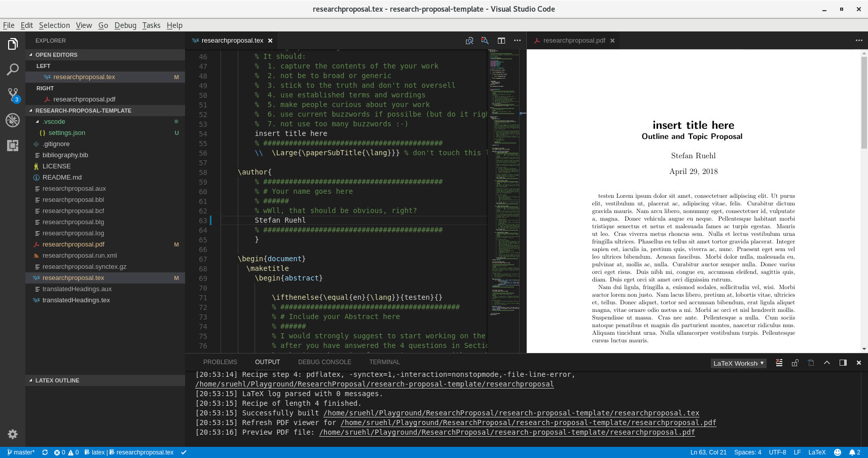The image size is (868, 458).
Task: Open the Tasks menu
Action: coord(151,25)
